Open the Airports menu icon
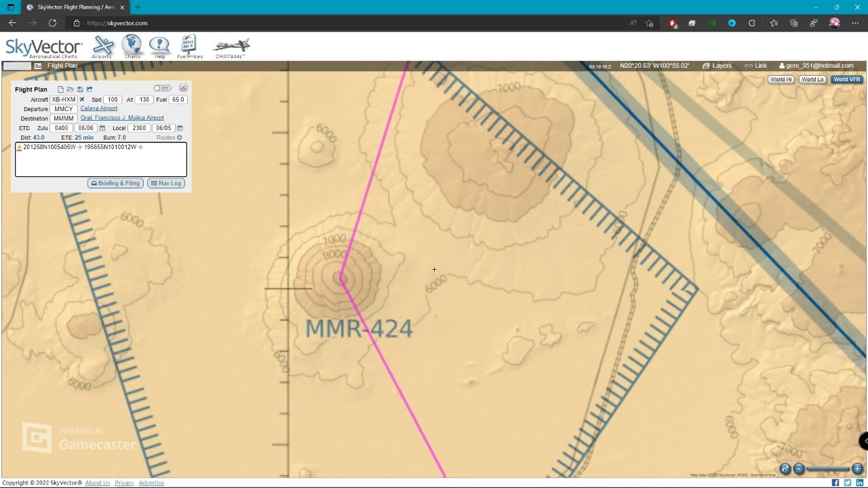The image size is (868, 488). [103, 47]
